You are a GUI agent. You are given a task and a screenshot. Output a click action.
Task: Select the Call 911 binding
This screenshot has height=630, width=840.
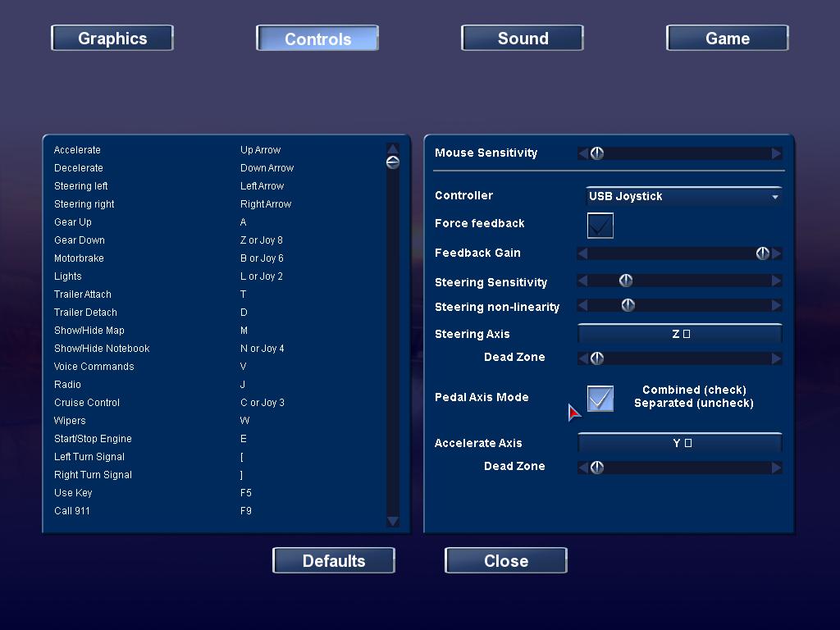(x=217, y=511)
